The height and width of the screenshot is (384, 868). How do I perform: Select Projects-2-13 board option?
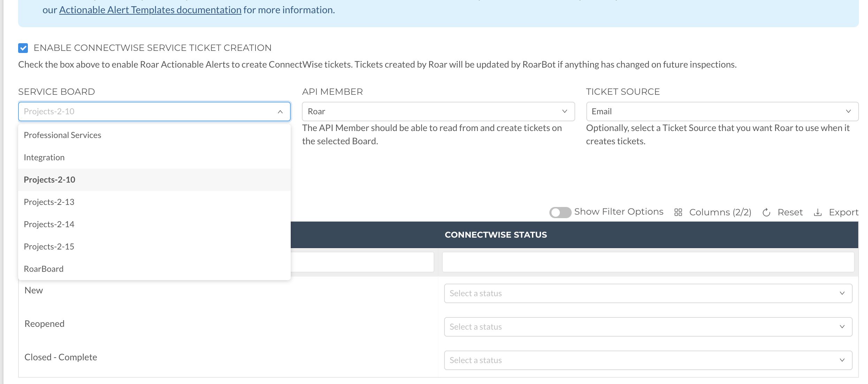point(49,202)
